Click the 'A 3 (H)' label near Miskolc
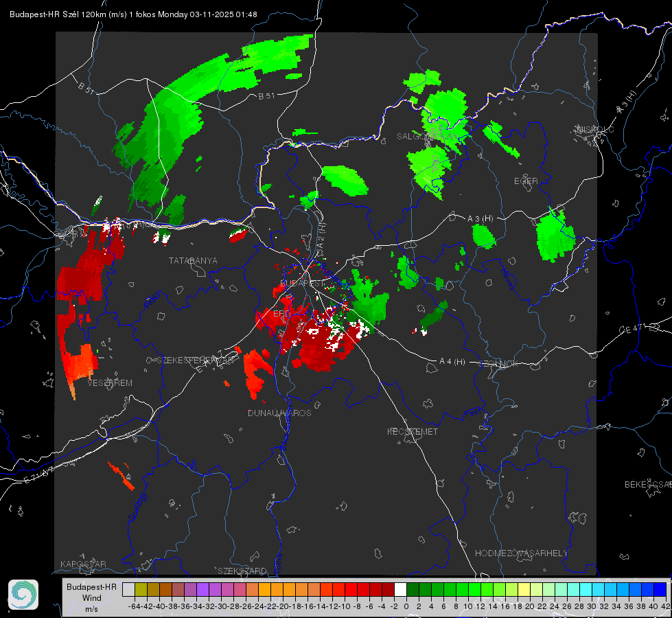Screen dimensions: 672x618 (626, 102)
